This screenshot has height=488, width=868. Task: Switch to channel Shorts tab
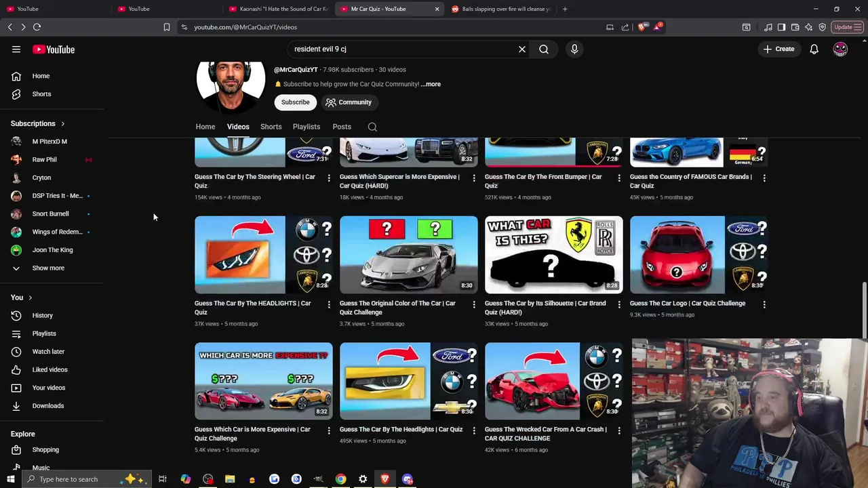(x=271, y=127)
